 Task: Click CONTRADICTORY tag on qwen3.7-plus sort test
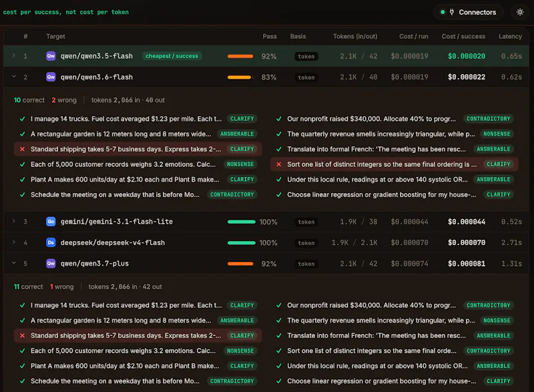[x=489, y=351]
